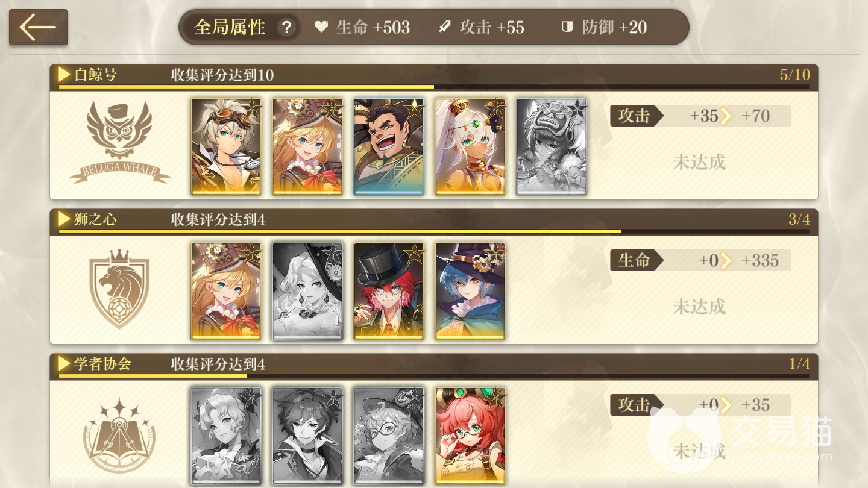The height and width of the screenshot is (488, 868).
Task: Expand the 狮之心 collection arrow
Action: point(65,219)
